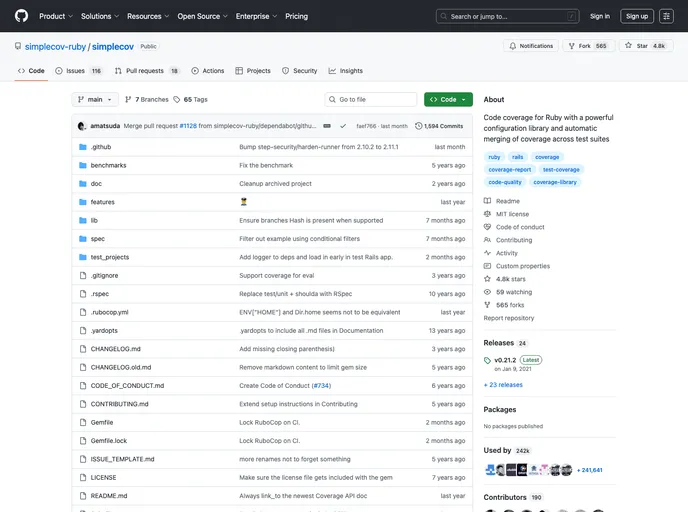
Task: Expand the Enterprise menu
Action: 256,16
